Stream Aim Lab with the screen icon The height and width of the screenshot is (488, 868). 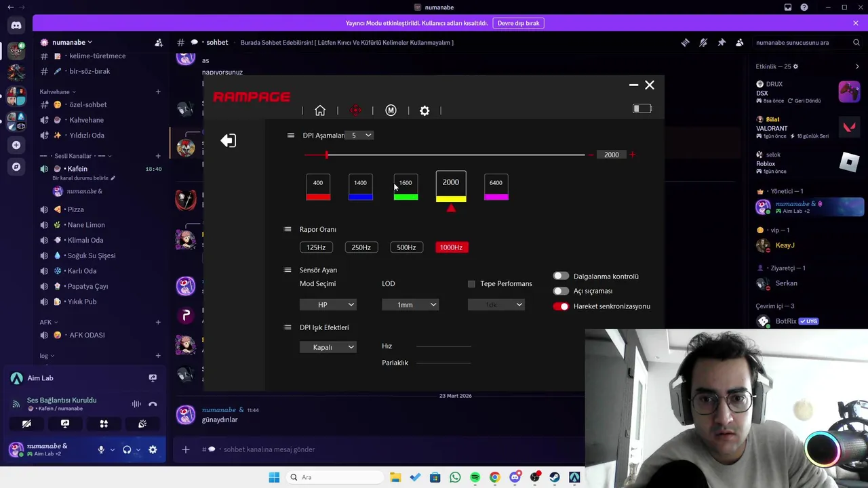(153, 378)
